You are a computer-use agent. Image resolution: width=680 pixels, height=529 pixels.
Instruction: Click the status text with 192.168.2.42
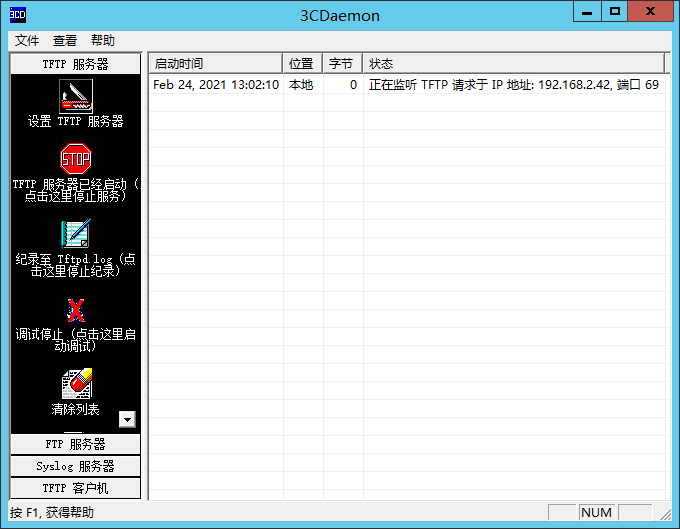[x=514, y=85]
